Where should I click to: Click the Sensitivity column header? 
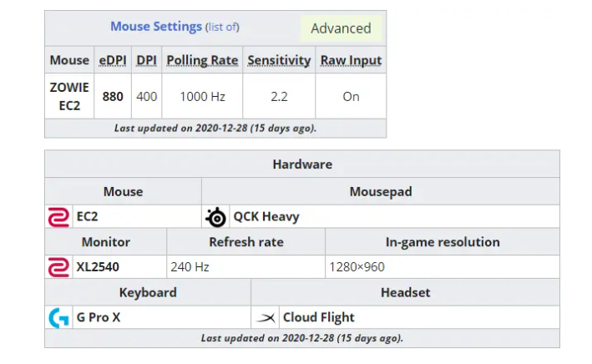(279, 60)
